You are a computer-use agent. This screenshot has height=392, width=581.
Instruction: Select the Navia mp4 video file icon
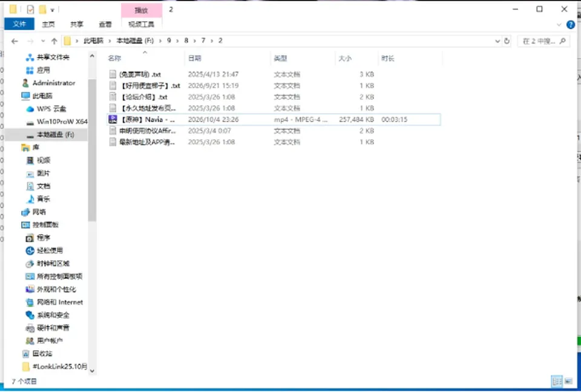click(113, 119)
